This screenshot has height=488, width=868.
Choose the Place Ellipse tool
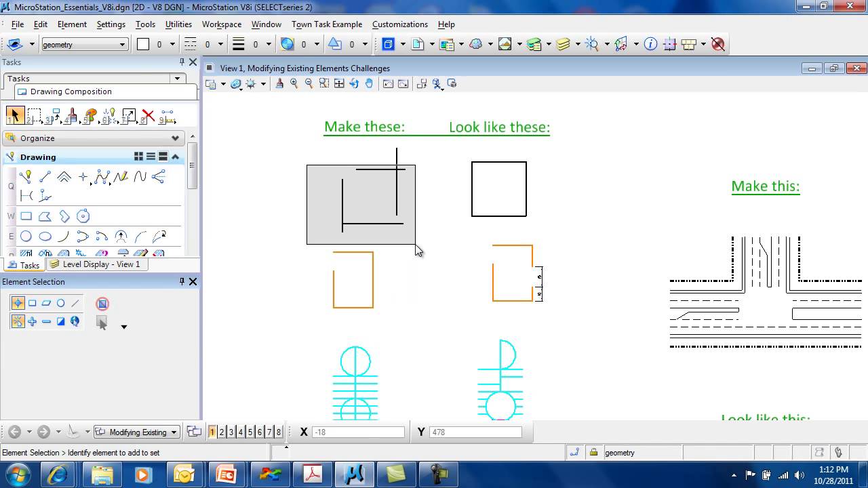[x=45, y=237]
